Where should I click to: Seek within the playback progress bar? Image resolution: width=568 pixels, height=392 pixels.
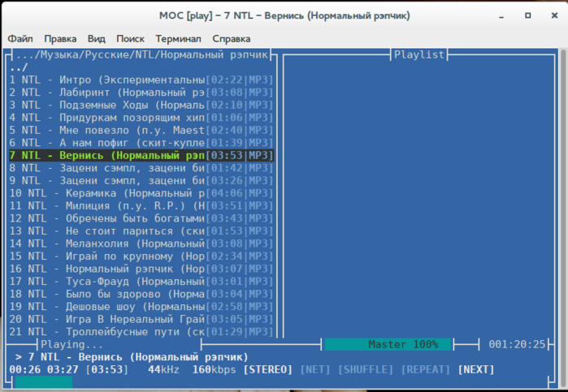(x=281, y=382)
